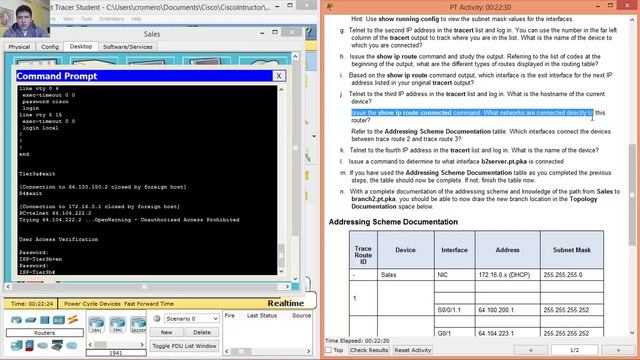
Task: Switch to the Desktop tab
Action: tap(81, 47)
